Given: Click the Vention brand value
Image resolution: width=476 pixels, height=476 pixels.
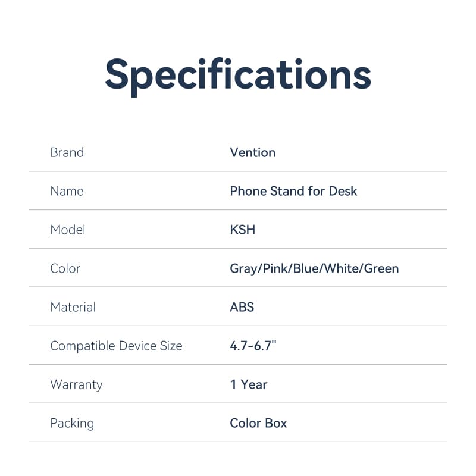Looking at the screenshot, I should pos(252,152).
